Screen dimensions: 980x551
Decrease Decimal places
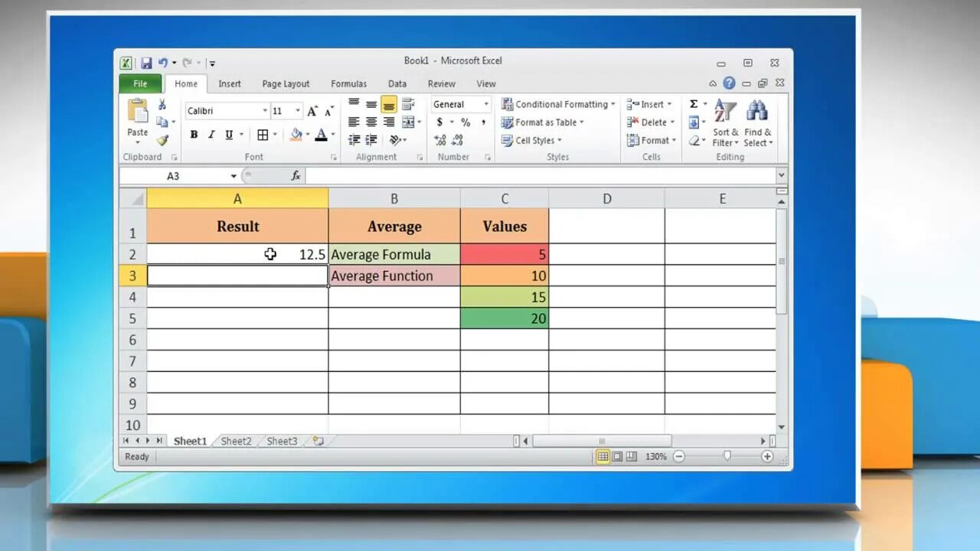(458, 140)
